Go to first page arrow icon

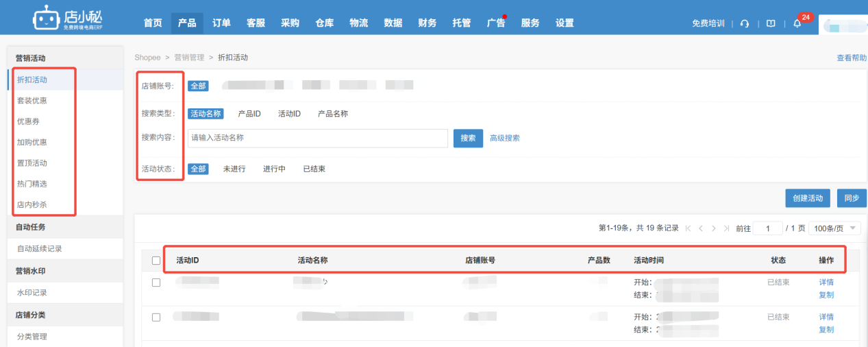point(689,228)
